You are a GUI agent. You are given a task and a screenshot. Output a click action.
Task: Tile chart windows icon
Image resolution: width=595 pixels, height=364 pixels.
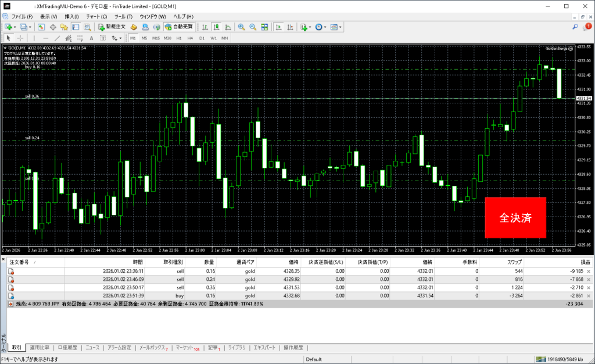point(264,27)
